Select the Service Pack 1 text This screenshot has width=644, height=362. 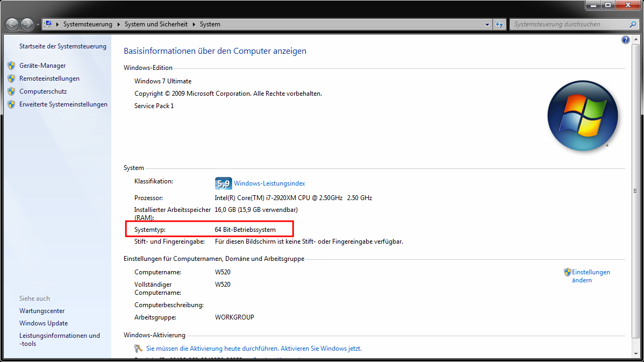point(154,106)
